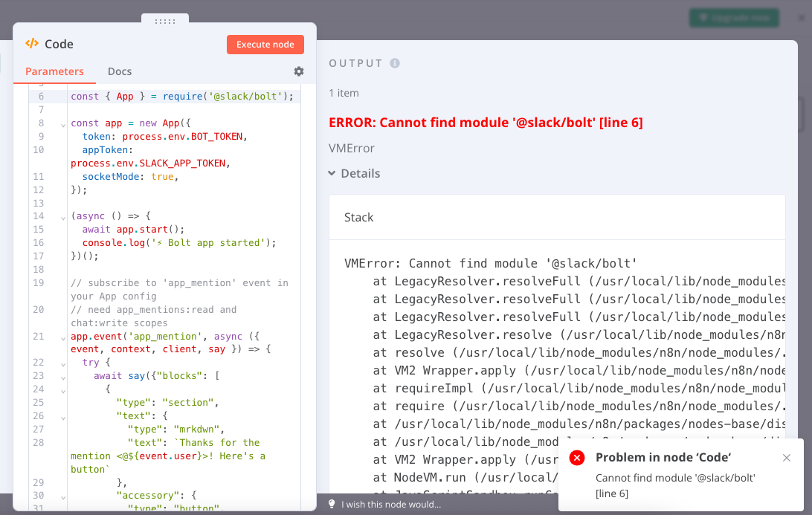Dismiss the Problem in node 'Code' notification
Image resolution: width=812 pixels, height=515 pixels.
(787, 458)
